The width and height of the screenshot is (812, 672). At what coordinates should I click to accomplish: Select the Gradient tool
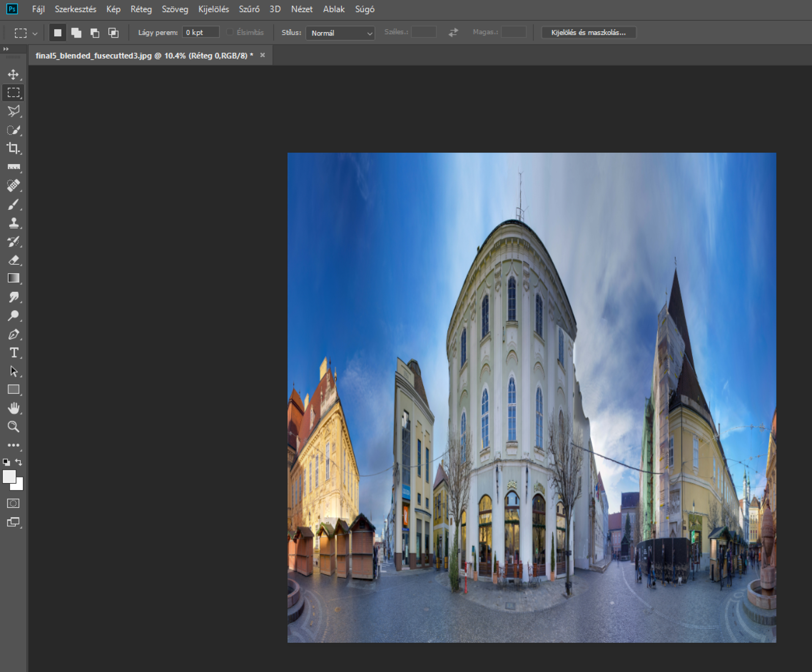click(13, 278)
